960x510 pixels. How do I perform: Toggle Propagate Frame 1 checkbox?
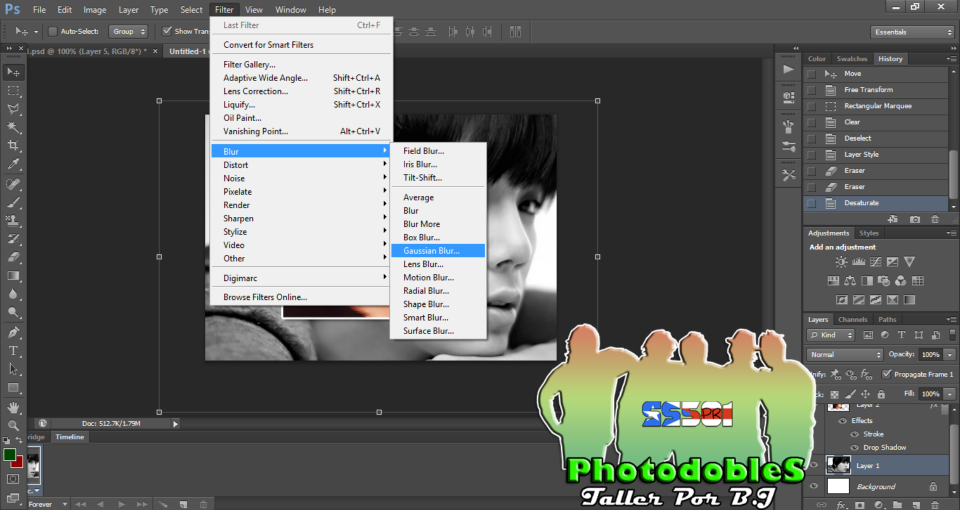coord(886,374)
